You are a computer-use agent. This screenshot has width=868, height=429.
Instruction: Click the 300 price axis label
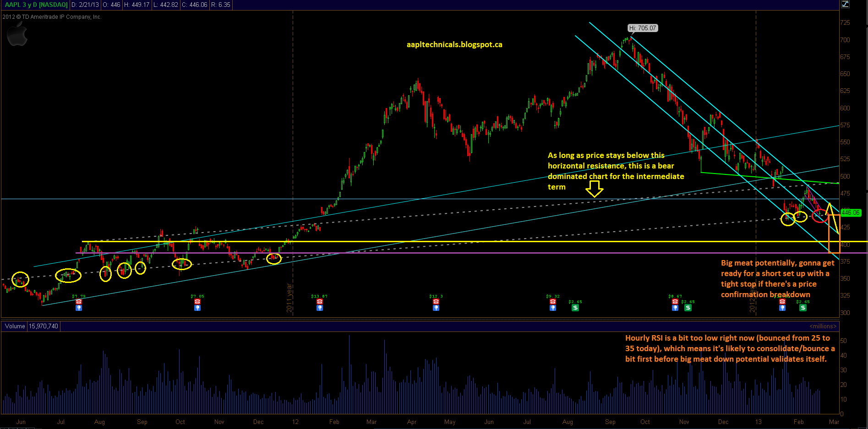coord(845,313)
